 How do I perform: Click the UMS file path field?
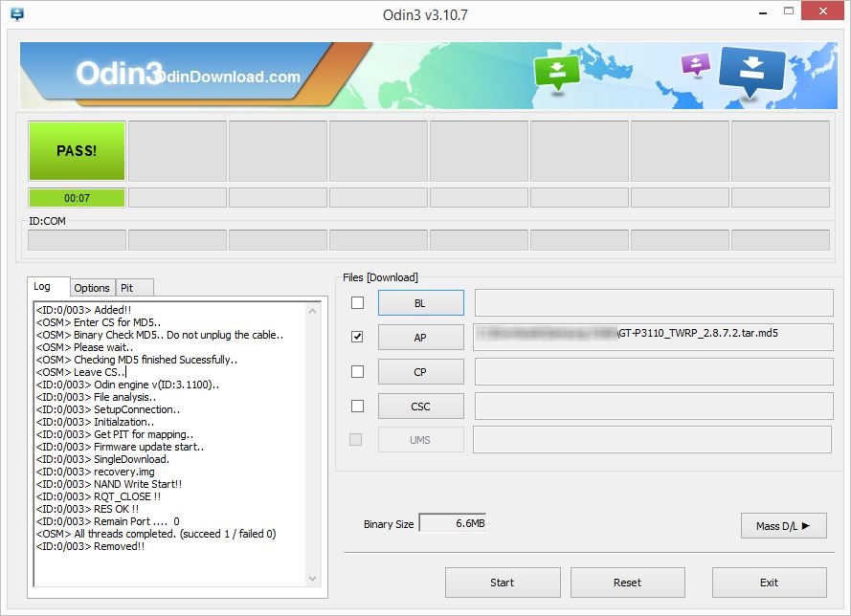coord(652,440)
